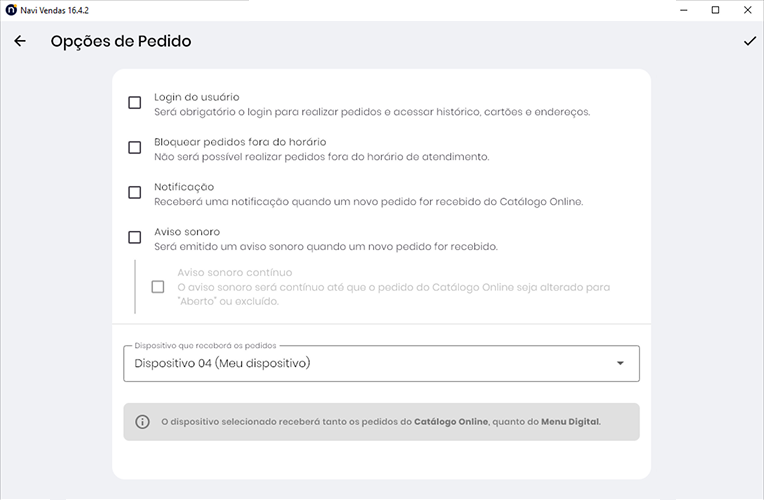Viewport: 764px width, 500px height.
Task: Click the Navi Vendas app icon in title bar
Action: click(x=10, y=9)
